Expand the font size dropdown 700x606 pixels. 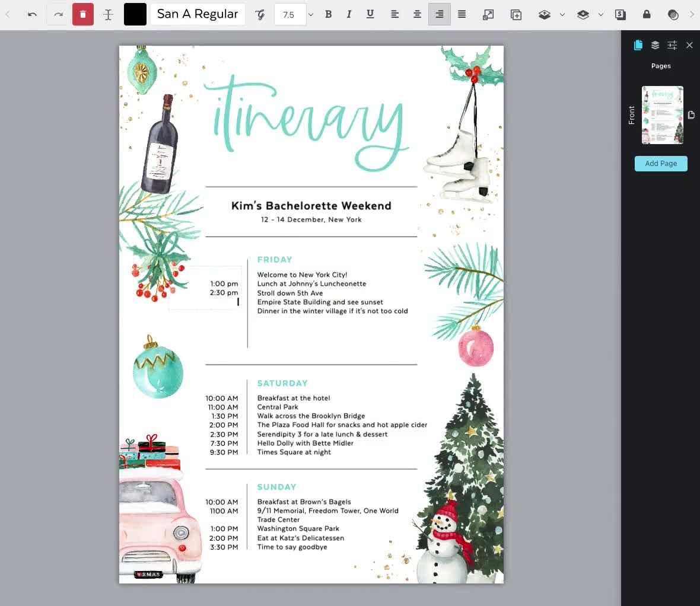pos(310,14)
